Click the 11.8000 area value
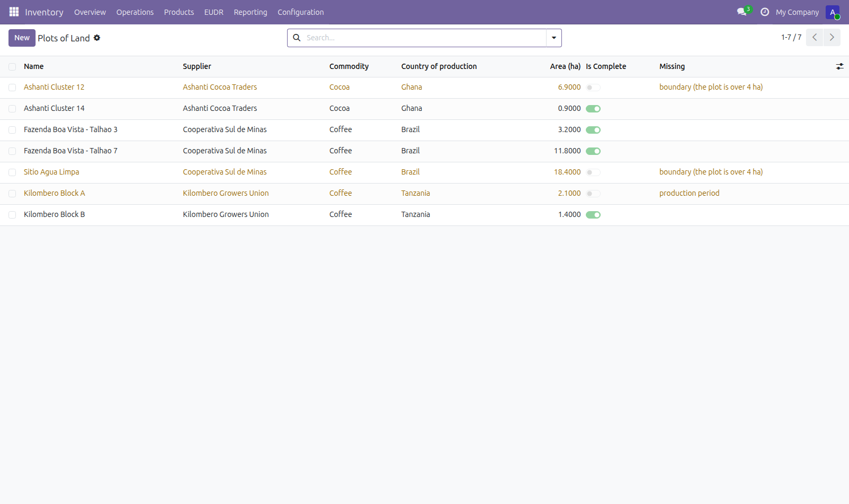This screenshot has width=849, height=504. pyautogui.click(x=567, y=151)
